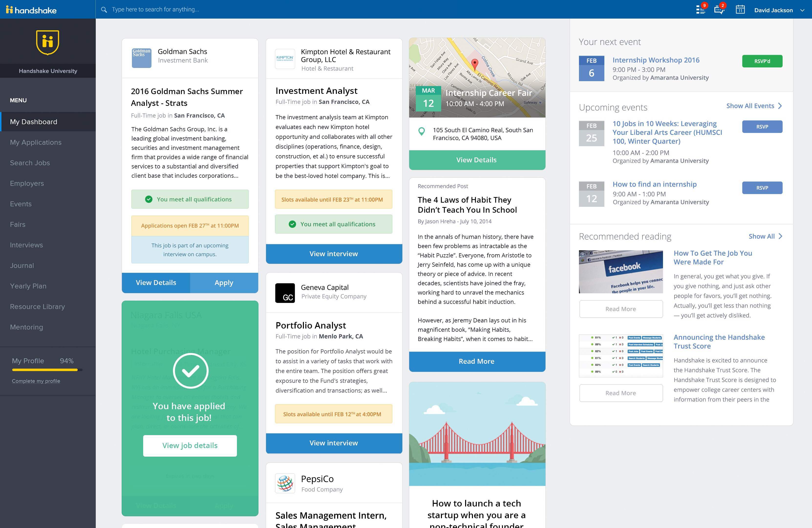Click the Trust Score table thumbnail
812x528 pixels.
click(x=620, y=356)
